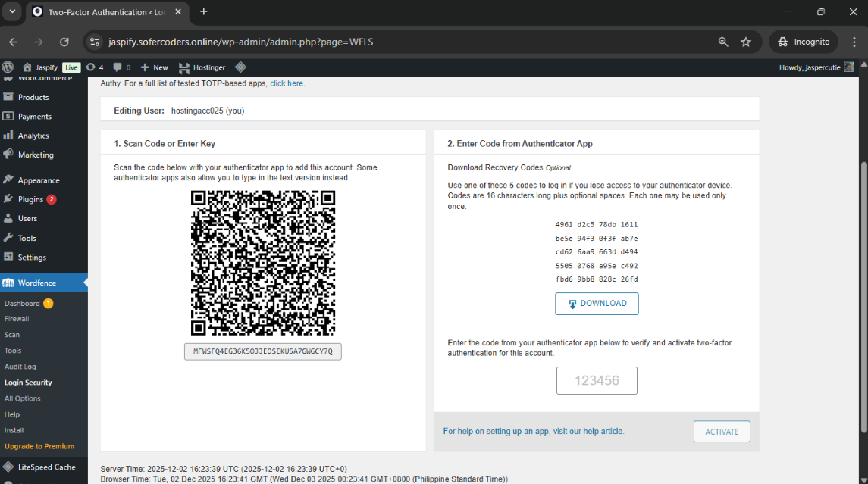This screenshot has width=868, height=484.
Task: Open the Howdy, jaspercutie account dropdown
Action: pos(811,67)
